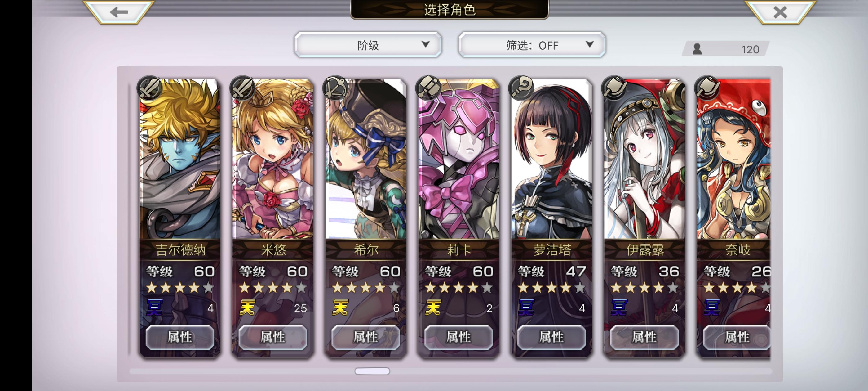
Task: Choose the 伊露露 character card
Action: click(644, 218)
